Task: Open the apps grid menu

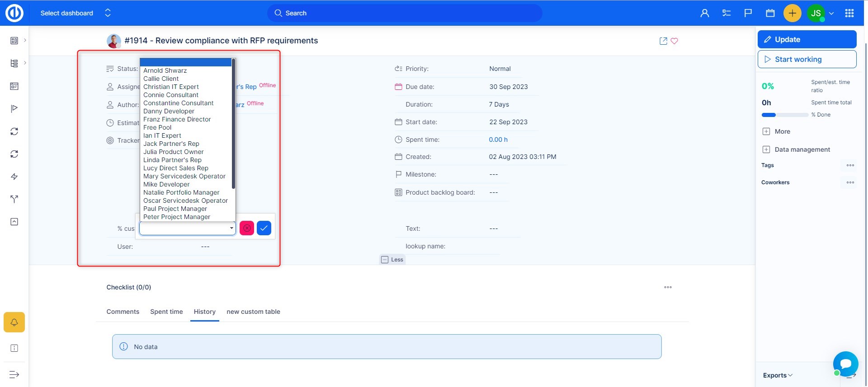Action: click(849, 13)
